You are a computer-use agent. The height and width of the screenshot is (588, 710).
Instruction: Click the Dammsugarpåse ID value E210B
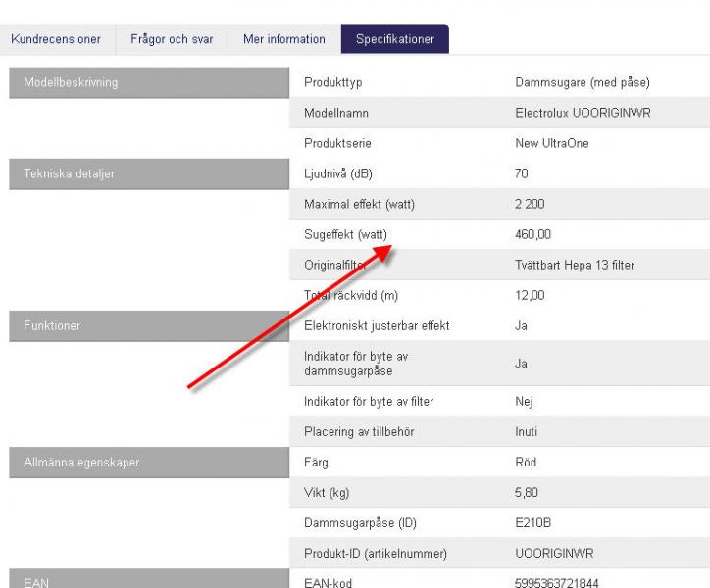tap(532, 523)
